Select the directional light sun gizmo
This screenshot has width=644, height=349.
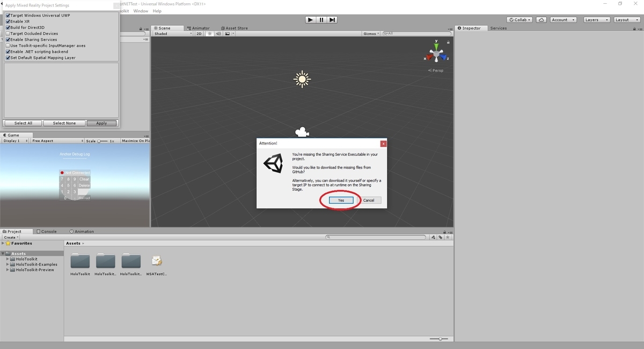pos(302,79)
